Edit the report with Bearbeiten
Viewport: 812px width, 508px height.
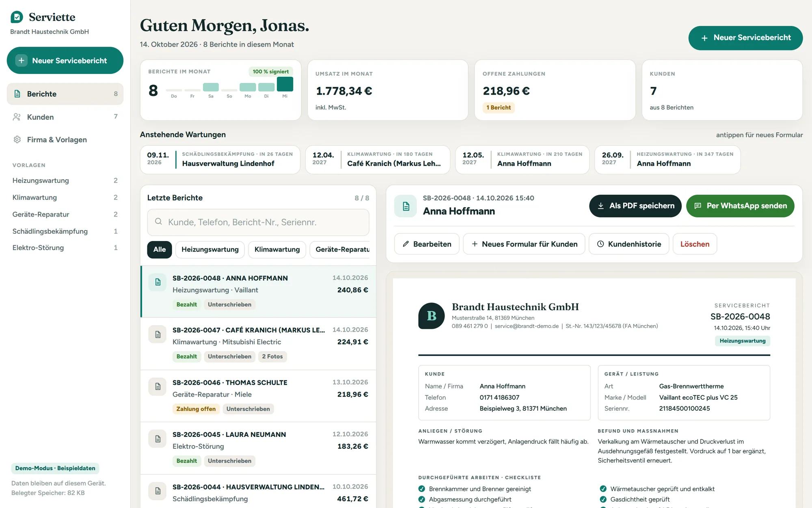(427, 244)
